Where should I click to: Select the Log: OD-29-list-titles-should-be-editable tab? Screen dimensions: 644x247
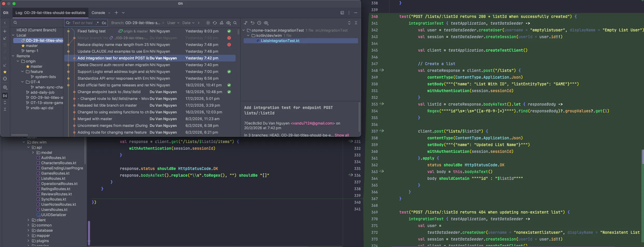[50, 13]
